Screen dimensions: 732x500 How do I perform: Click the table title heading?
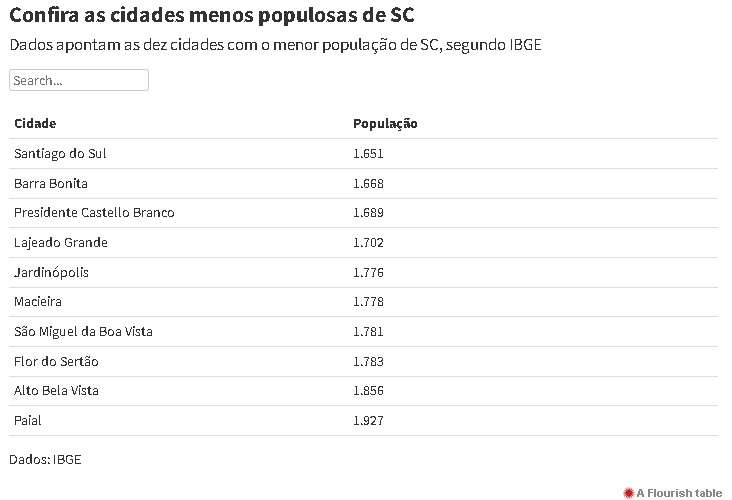(212, 16)
